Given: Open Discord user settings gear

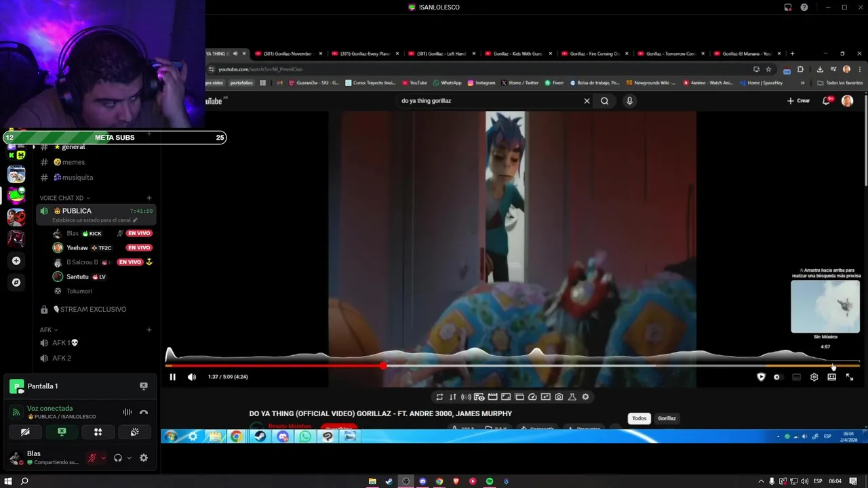Looking at the screenshot, I should tap(144, 458).
